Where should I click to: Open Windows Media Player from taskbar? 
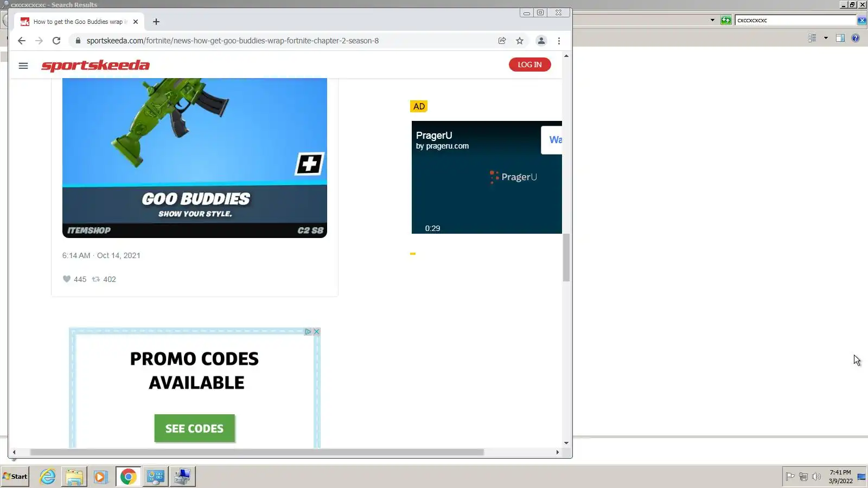tap(101, 477)
